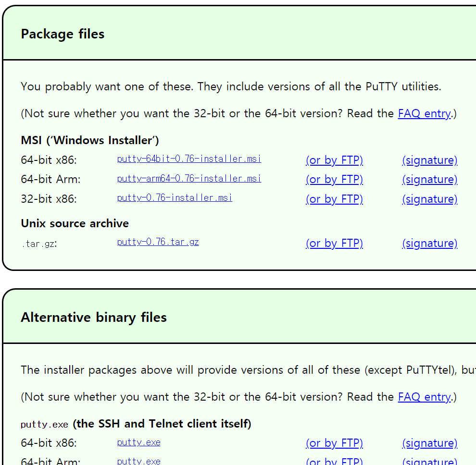This screenshot has height=465, width=476.
Task: Open FTP link for 64-bit x86 putty.exe
Action: [334, 443]
